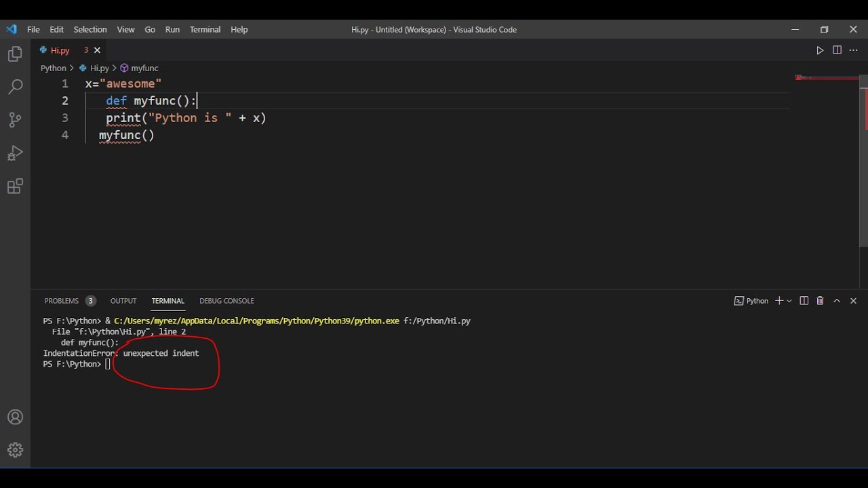Click the myfunc breadcrumb symbol
Image resolution: width=868 pixels, height=488 pixels.
coord(140,68)
